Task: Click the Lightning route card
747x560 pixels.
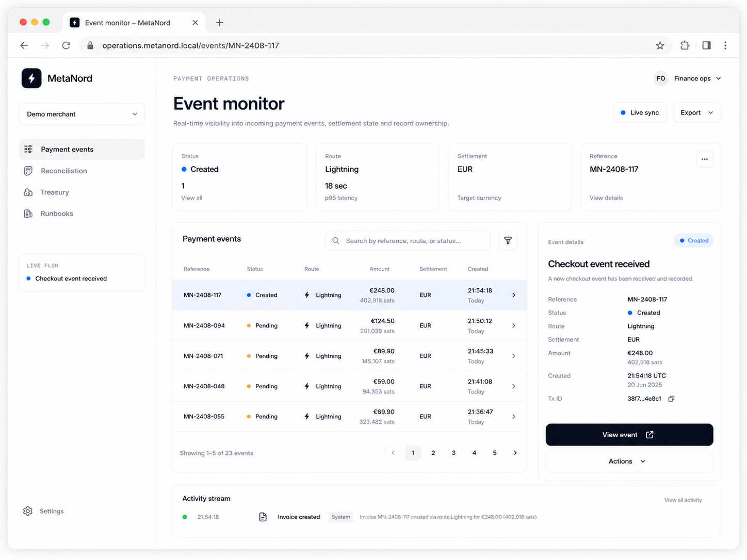Action: (377, 177)
